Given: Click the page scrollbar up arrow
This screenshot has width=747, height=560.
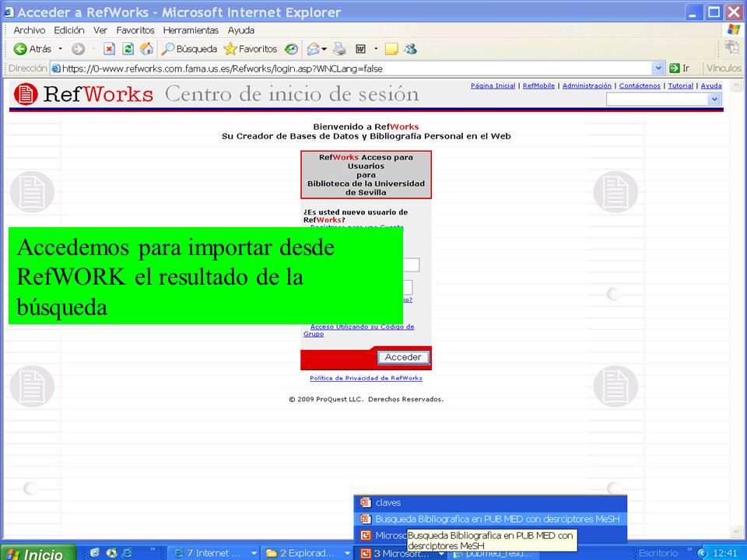Looking at the screenshot, I should (x=736, y=86).
